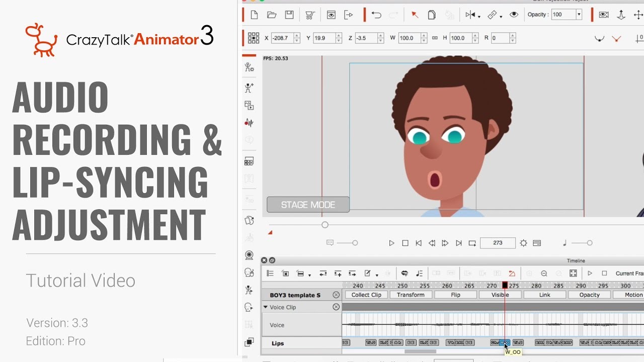Click the timeline horizontal scrollbar
644x362 pixels.
420,351
